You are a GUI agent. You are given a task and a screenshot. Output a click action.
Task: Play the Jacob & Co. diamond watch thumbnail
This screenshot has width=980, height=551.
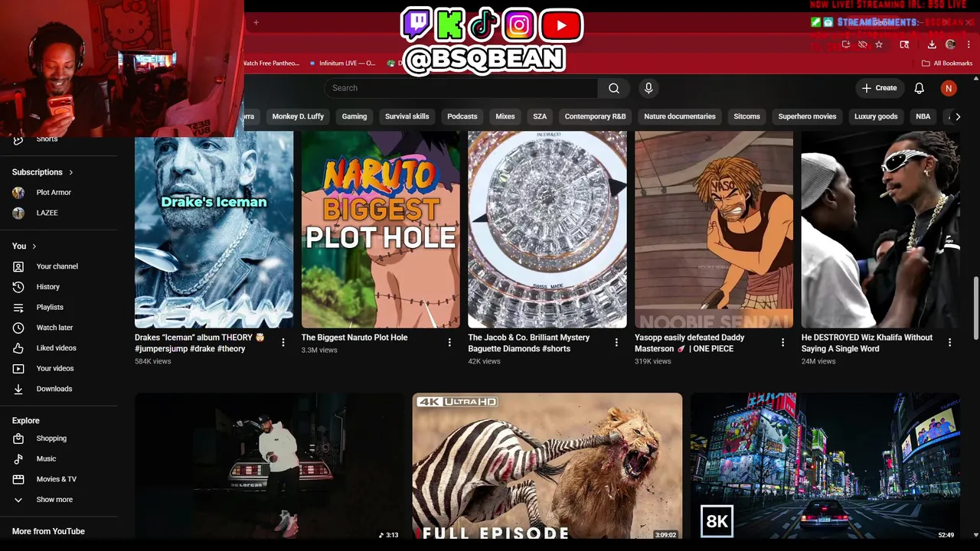pyautogui.click(x=547, y=230)
